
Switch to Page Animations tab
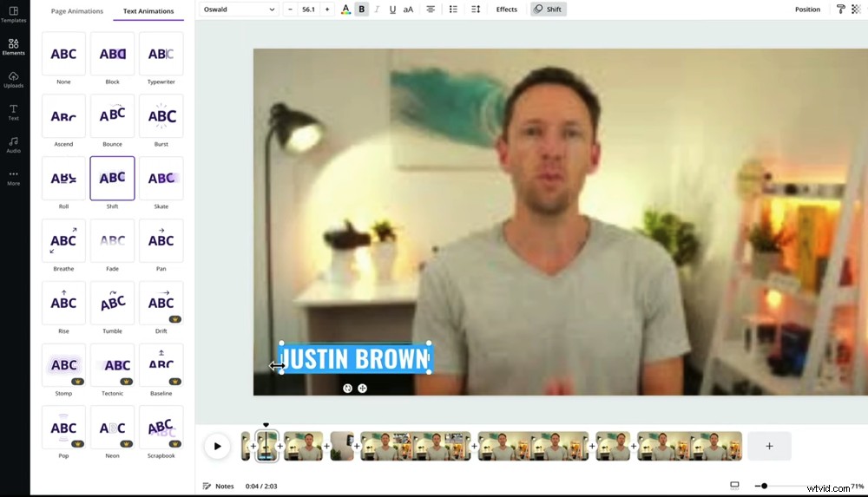click(x=77, y=11)
